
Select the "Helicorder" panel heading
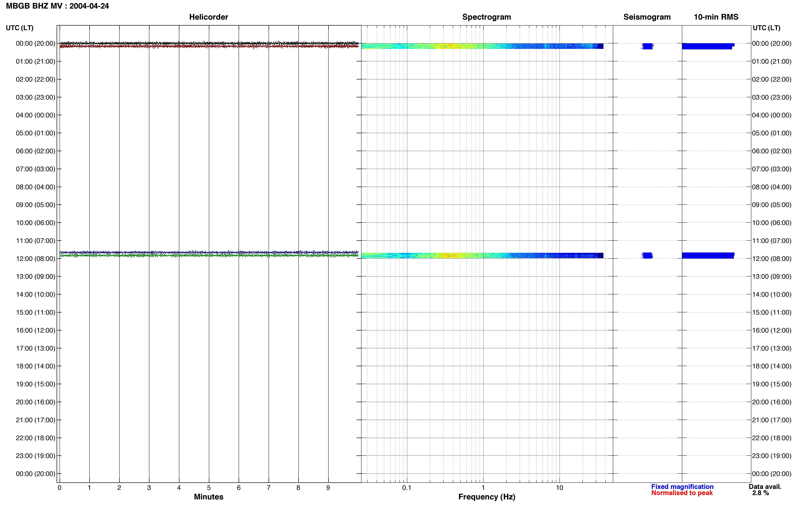209,17
